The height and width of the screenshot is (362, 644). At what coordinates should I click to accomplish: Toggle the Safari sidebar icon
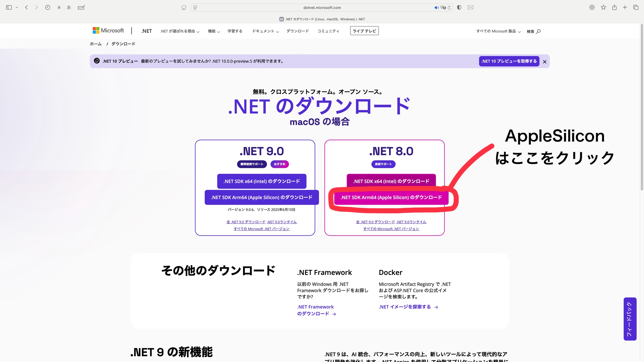(9, 8)
